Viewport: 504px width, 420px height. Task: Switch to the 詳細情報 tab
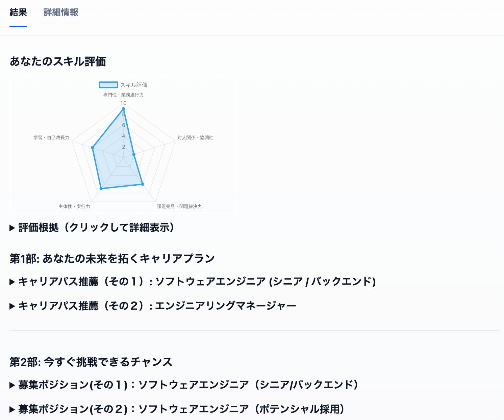click(61, 12)
